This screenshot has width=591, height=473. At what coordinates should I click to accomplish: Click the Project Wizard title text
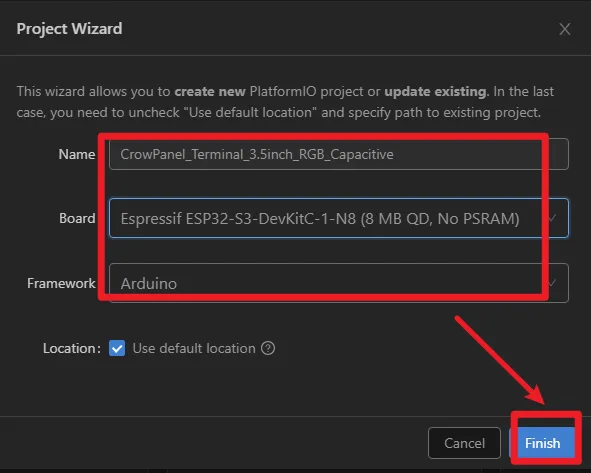[69, 29]
